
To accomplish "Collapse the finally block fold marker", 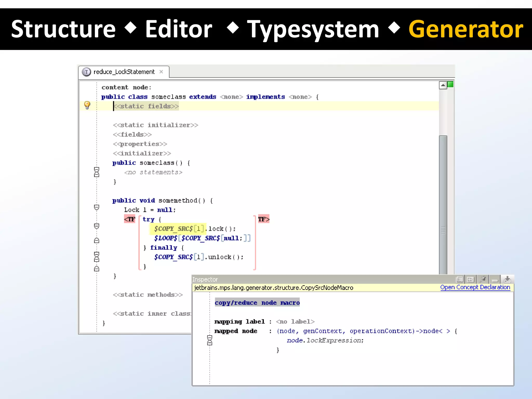I will coord(96,255).
